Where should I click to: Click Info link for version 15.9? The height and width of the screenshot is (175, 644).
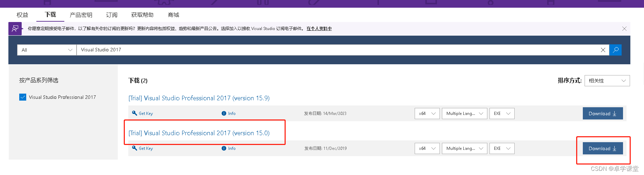[232, 114]
